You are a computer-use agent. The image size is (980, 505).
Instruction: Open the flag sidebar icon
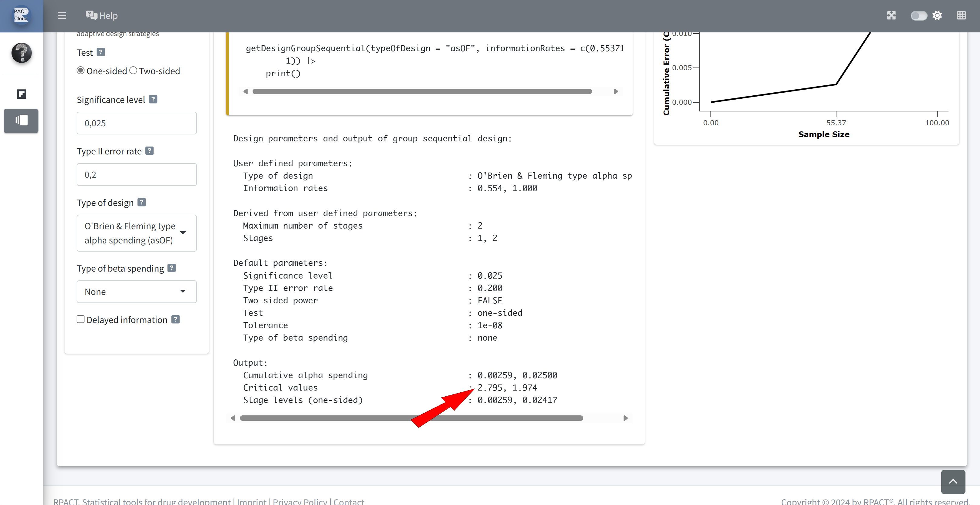pos(21,94)
